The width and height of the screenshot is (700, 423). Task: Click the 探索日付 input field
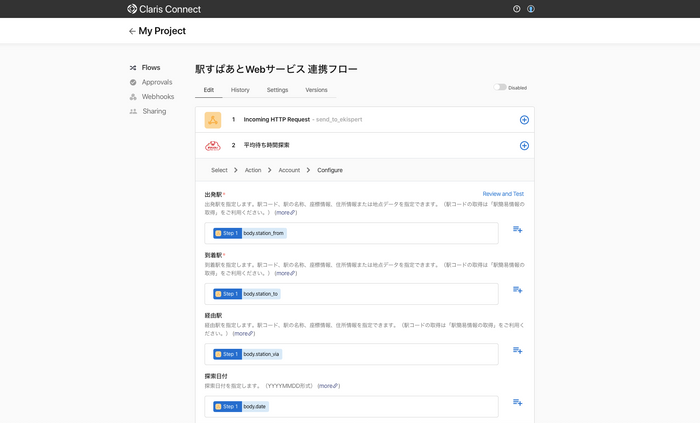pyautogui.click(x=351, y=406)
